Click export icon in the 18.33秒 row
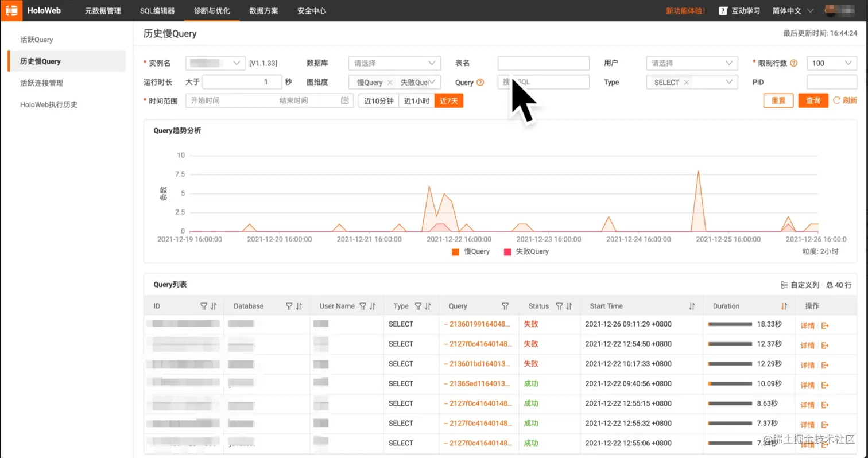 tap(825, 326)
